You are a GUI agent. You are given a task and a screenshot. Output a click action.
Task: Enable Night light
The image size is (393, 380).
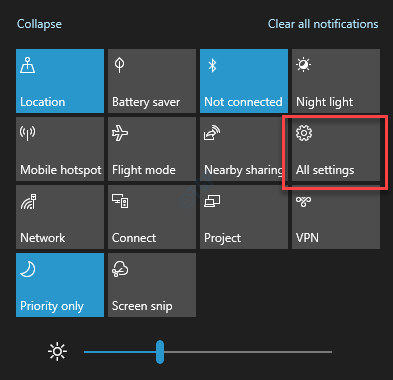coord(336,81)
